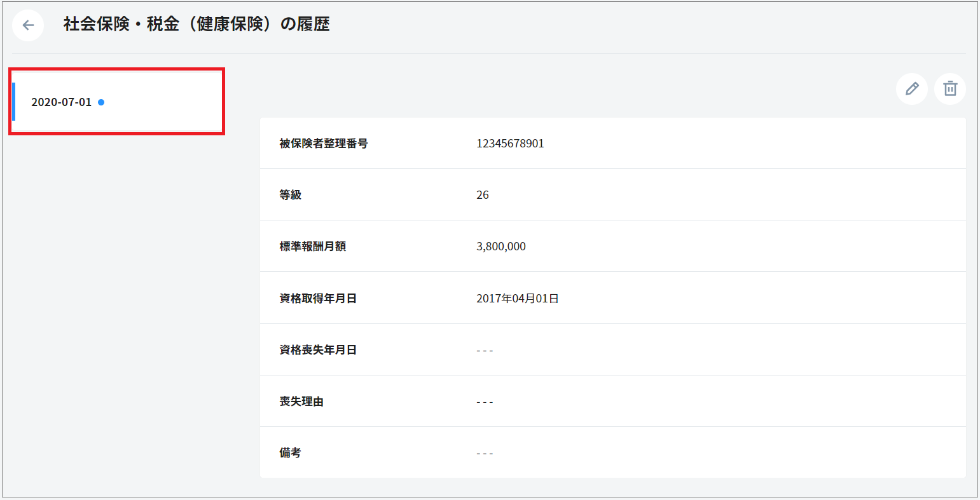Click the date 2017年04月01日
980x500 pixels.
click(x=518, y=298)
